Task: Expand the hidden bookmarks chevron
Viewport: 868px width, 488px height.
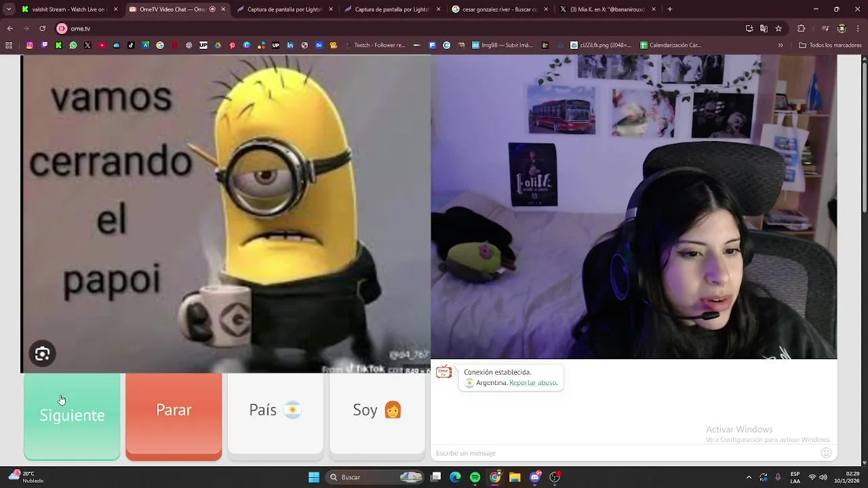Action: pos(781,45)
